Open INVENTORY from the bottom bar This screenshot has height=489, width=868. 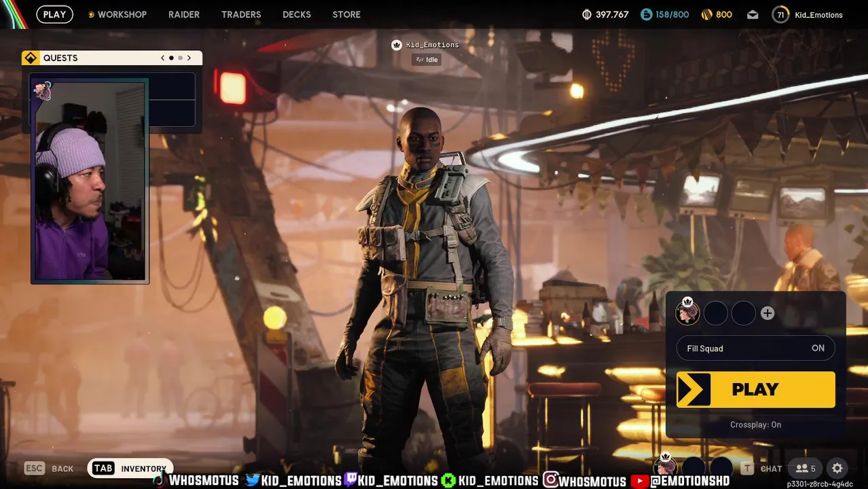point(143,469)
